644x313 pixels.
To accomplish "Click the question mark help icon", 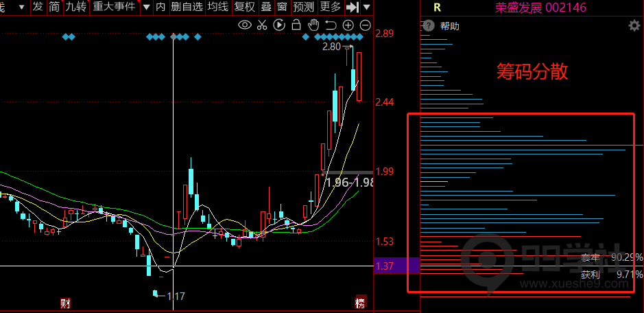I will click(429, 26).
